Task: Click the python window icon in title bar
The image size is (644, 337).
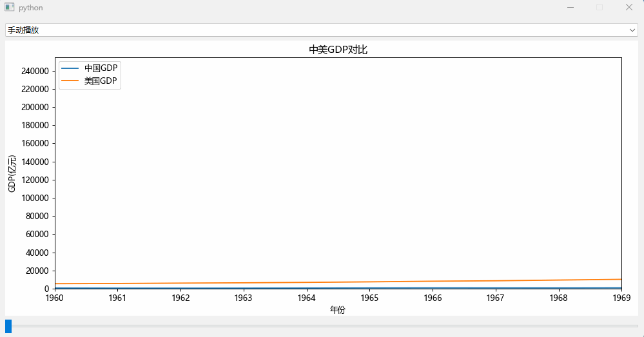Action: pos(9,7)
